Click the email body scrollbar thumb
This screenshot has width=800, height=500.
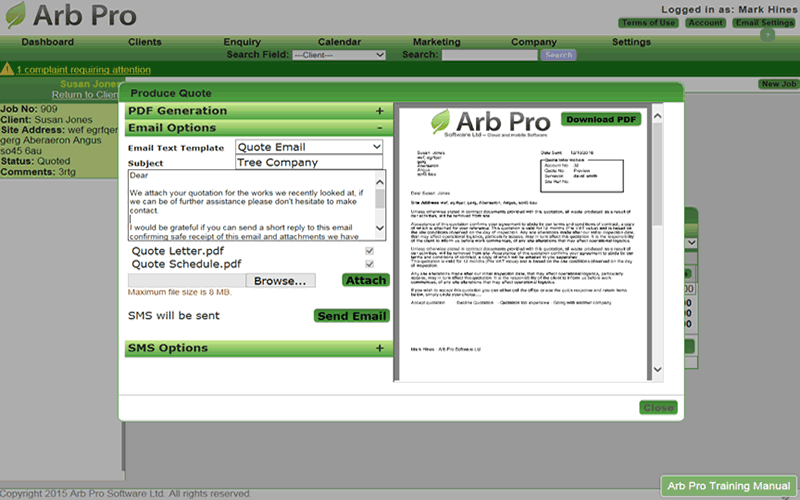point(380,198)
